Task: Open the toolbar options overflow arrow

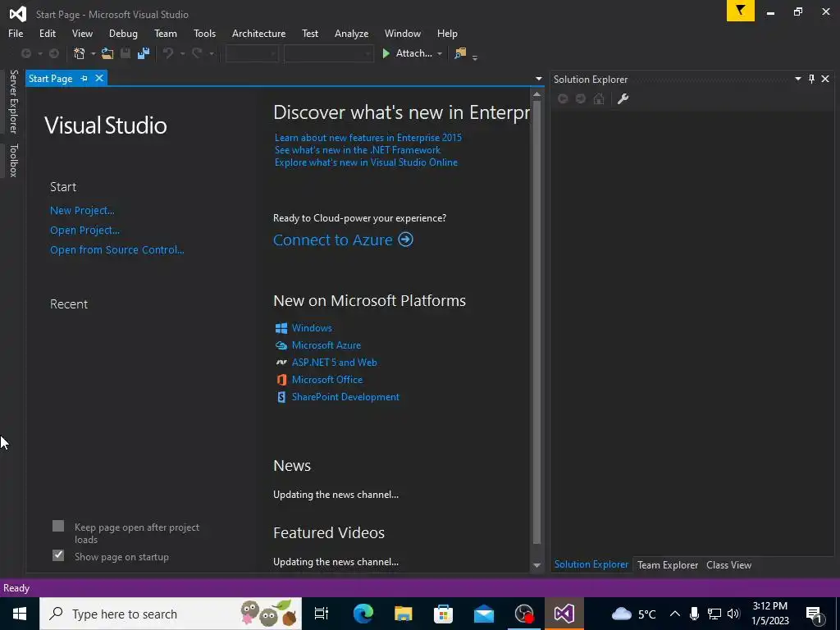Action: point(475,57)
